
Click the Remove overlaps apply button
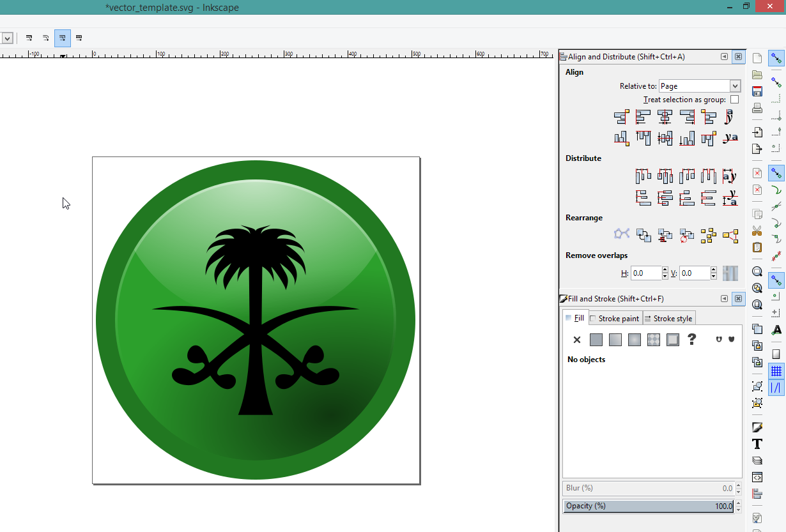(x=730, y=273)
